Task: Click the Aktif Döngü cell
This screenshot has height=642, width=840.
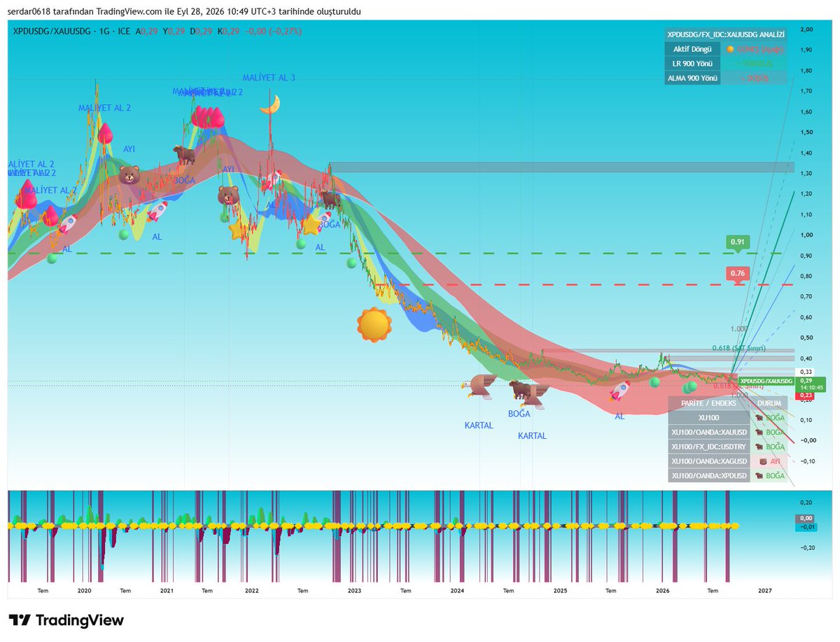Action: (x=692, y=49)
